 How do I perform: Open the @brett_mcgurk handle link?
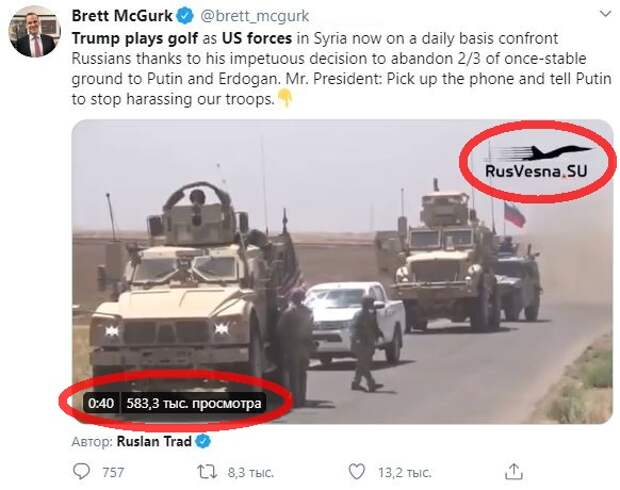click(x=255, y=16)
